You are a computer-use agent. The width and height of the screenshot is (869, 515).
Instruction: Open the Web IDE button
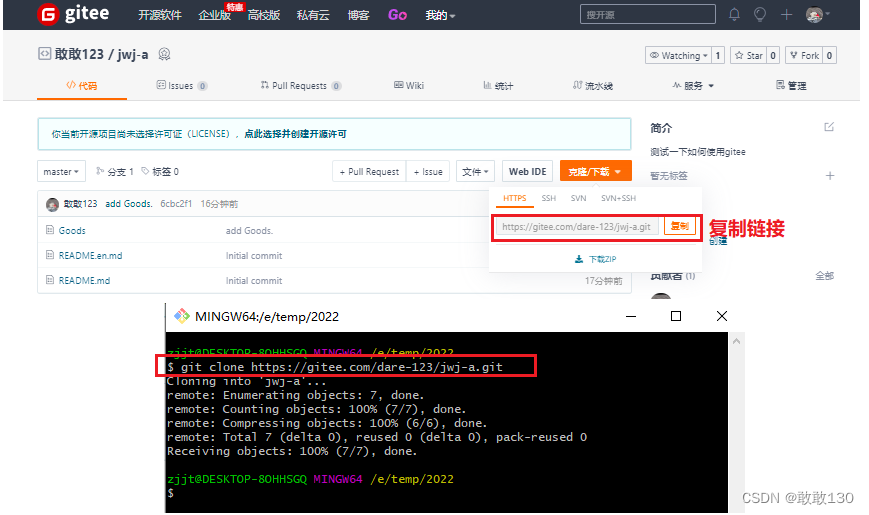click(x=528, y=172)
